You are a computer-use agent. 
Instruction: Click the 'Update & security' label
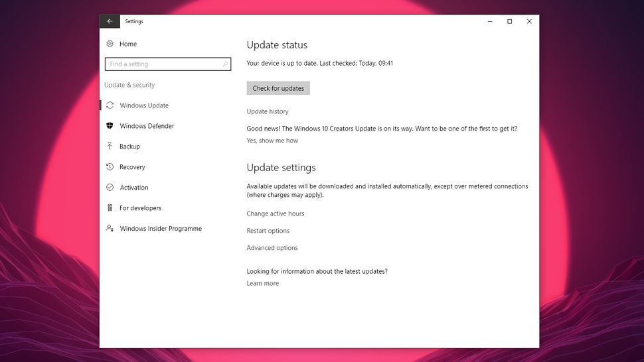[x=129, y=85]
